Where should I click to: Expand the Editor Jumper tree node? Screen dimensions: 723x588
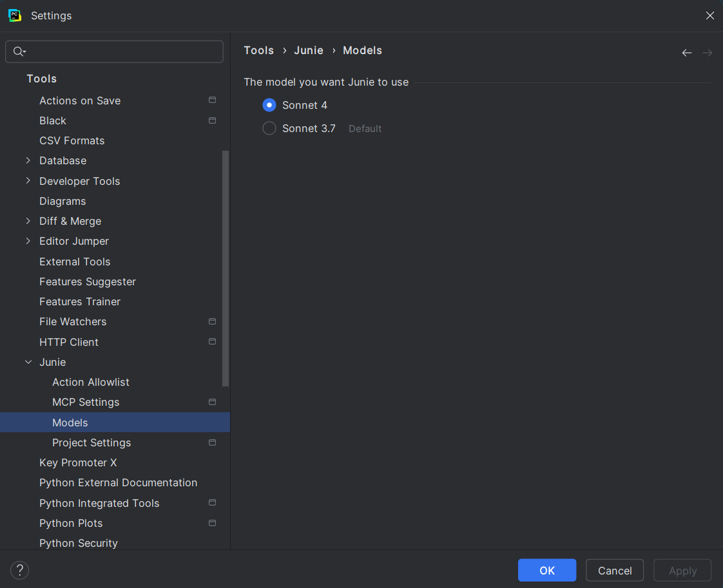tap(28, 241)
